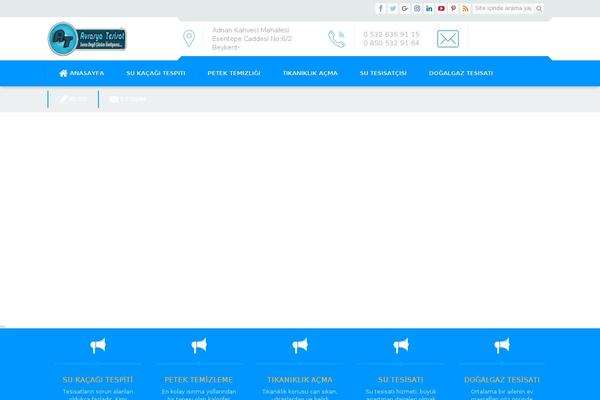Click the envelope mail icon
The image size is (600, 400).
point(448,39)
